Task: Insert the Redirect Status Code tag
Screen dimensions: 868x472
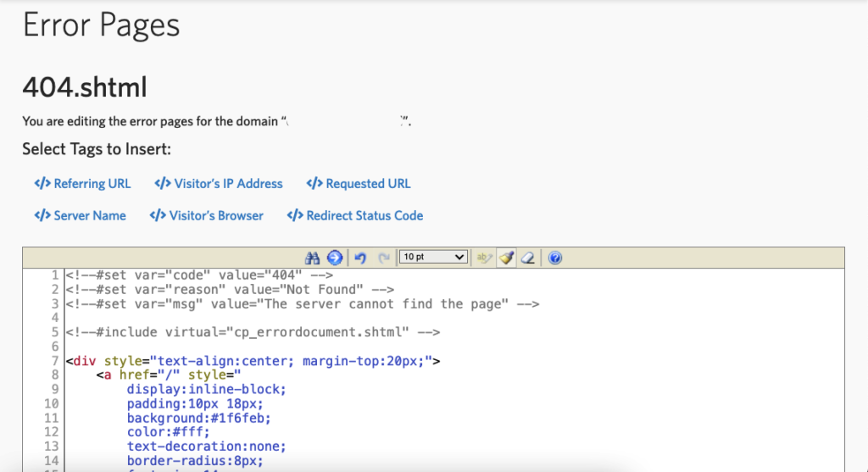Action: point(355,216)
